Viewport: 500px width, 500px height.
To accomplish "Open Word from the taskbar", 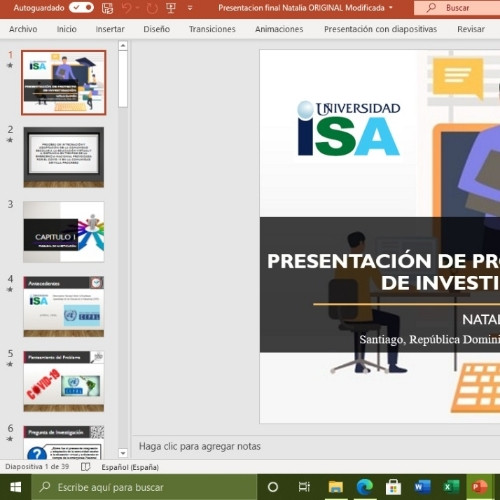I will coord(422,487).
